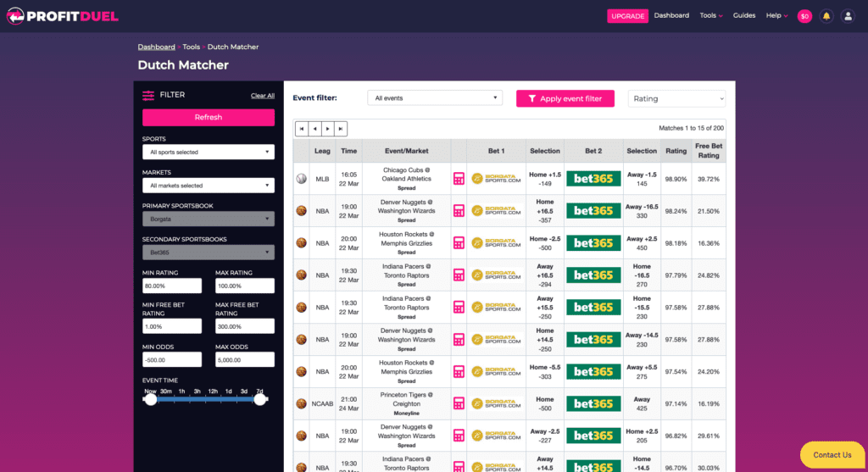Open the Secondary Sportsbooks dropdown

point(209,253)
